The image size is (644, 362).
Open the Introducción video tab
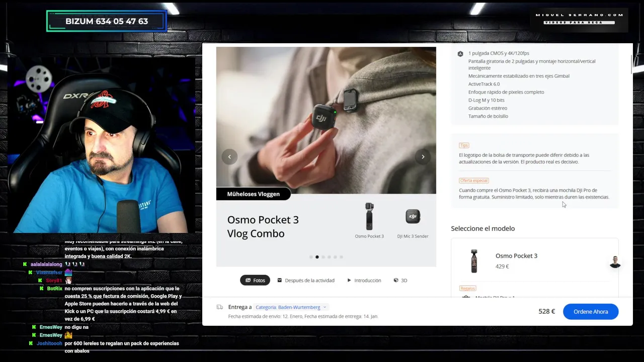pos(364,280)
